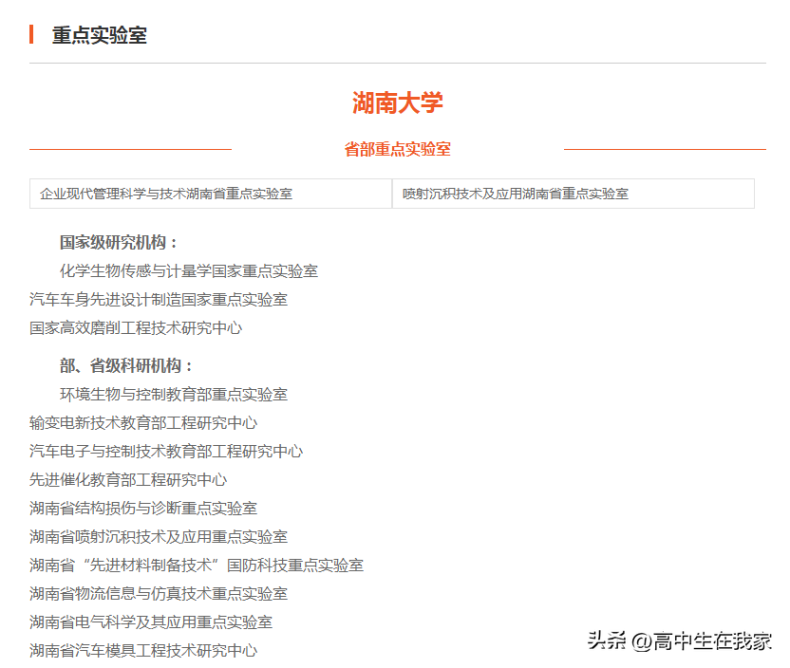
Task: Click 输变电新技术教育部工程研究中心 line
Action: [143, 423]
